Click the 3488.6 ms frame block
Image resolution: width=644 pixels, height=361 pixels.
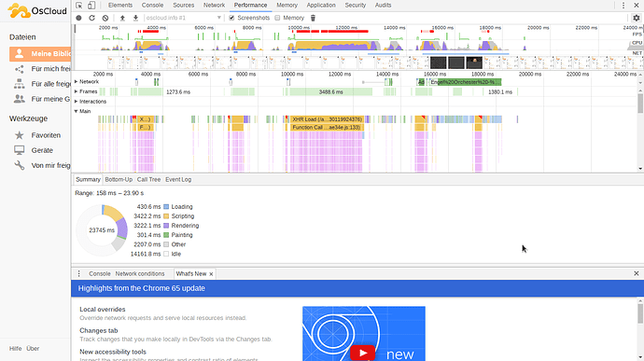pos(330,92)
